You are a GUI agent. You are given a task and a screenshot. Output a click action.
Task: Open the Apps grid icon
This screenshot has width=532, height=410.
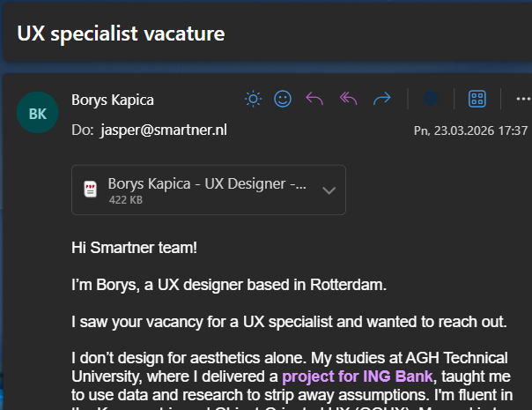[x=477, y=99]
